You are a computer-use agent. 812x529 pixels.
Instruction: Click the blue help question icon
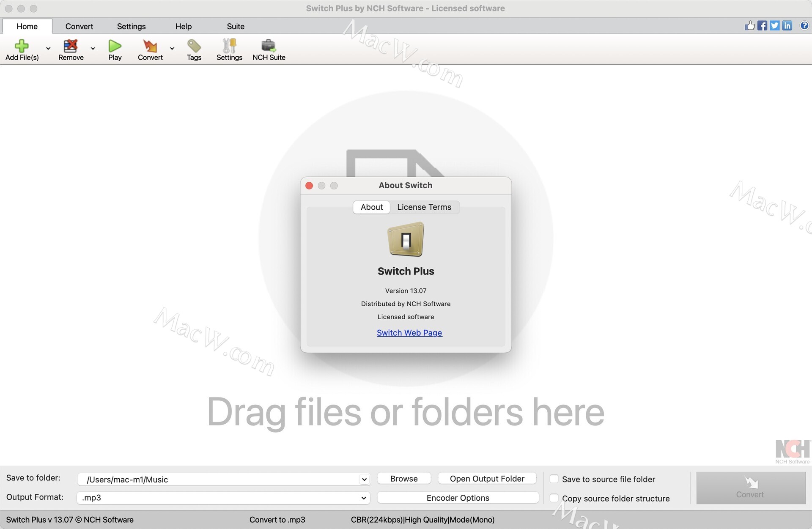[804, 26]
